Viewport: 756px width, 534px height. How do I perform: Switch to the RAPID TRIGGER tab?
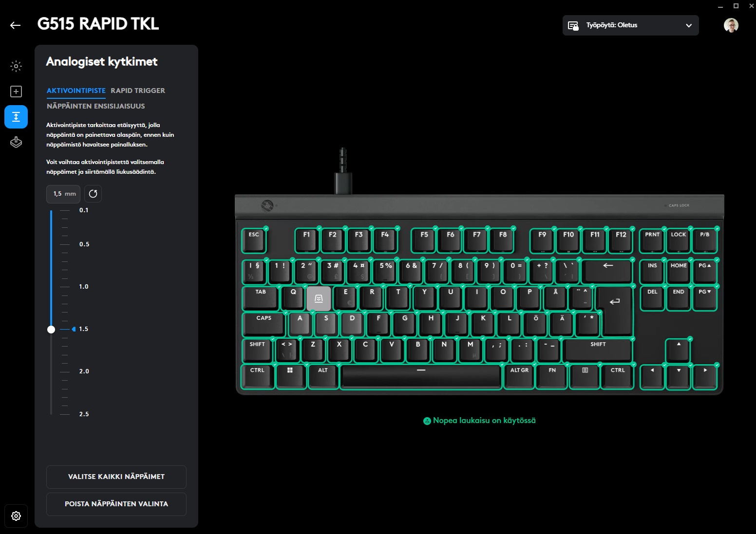[x=138, y=91]
